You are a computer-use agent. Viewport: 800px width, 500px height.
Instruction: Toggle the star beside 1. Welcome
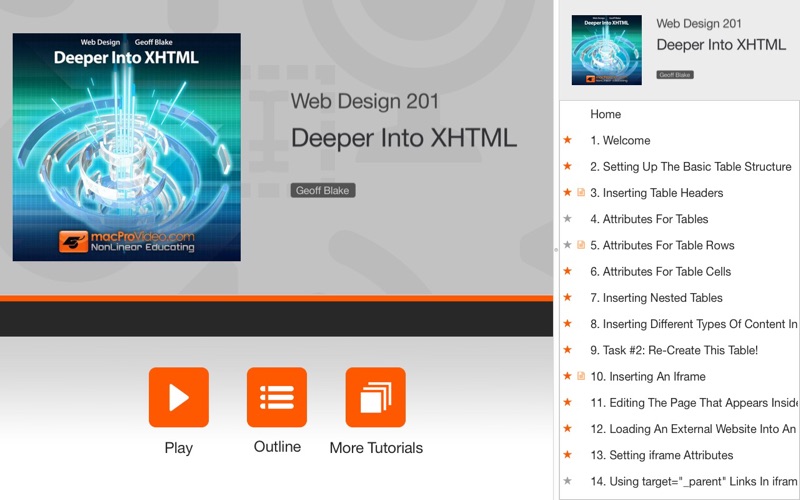point(567,140)
